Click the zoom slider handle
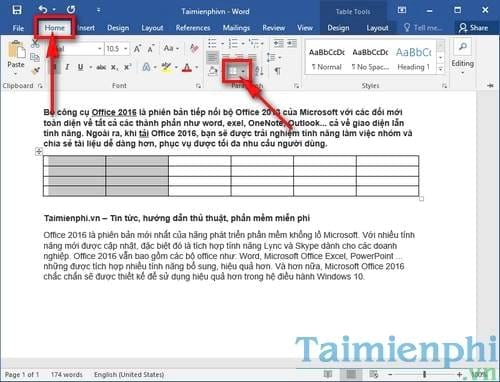The image size is (500, 382). pos(425,374)
